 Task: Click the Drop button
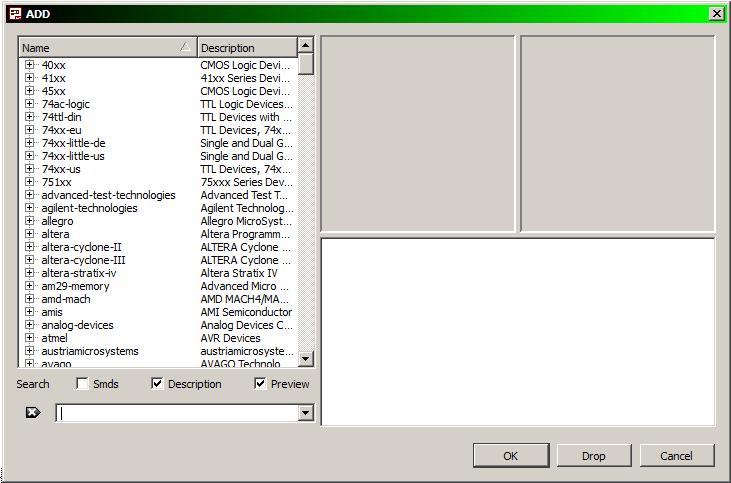coord(594,455)
